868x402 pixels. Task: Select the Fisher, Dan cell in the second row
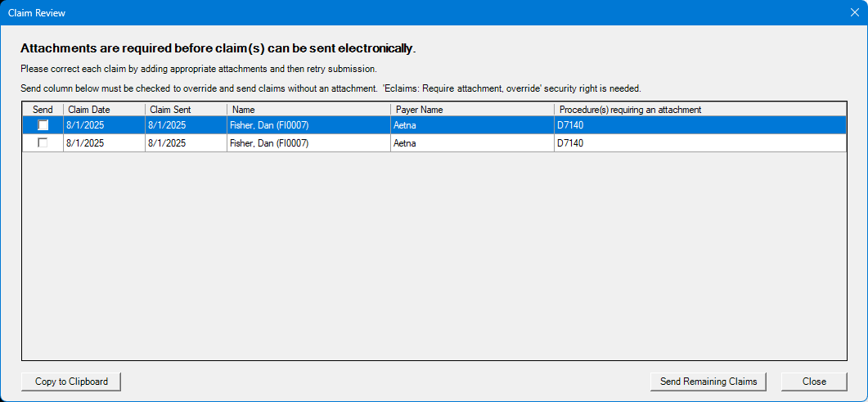click(309, 142)
